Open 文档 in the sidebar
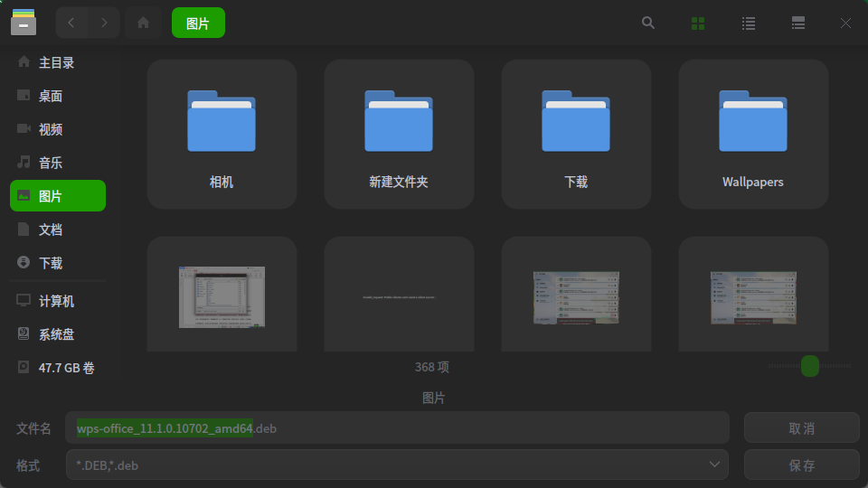This screenshot has width=868, height=488. 58,230
